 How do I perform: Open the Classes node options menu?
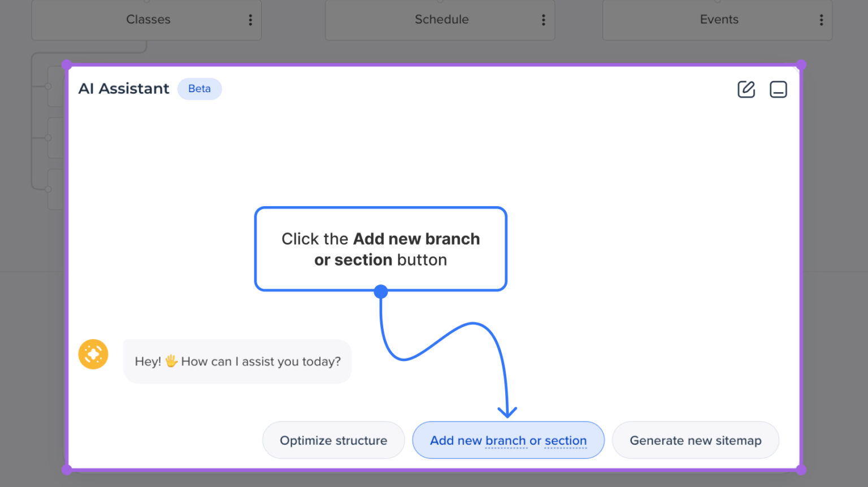(x=250, y=20)
